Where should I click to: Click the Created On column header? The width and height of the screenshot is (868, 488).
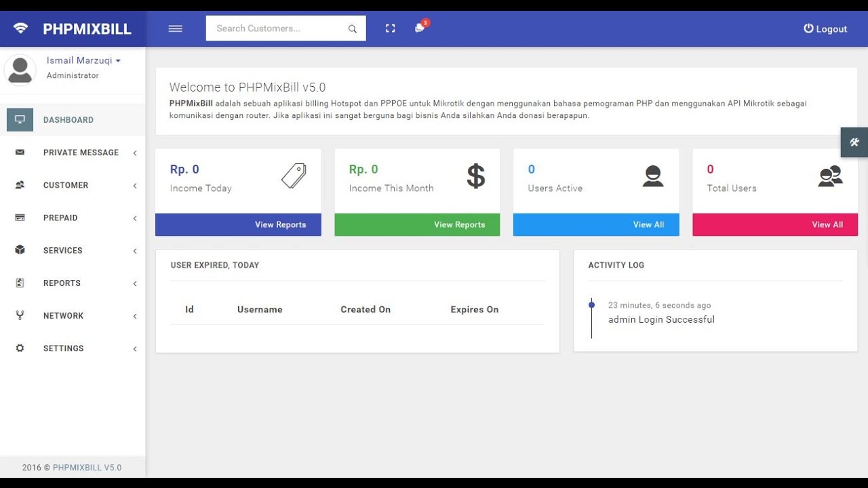coord(366,309)
